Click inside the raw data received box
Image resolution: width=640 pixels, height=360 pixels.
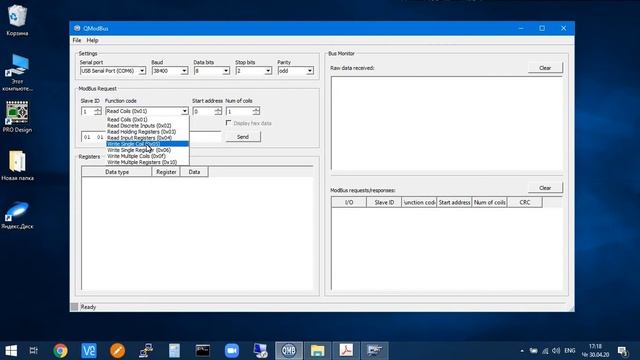point(447,123)
